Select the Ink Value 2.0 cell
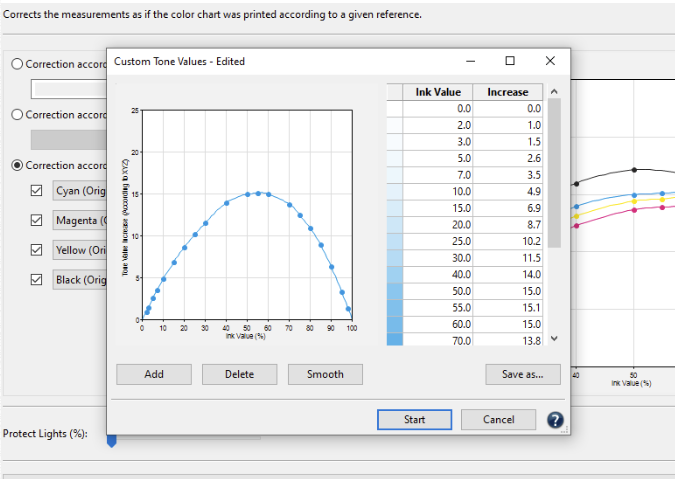This screenshot has width=675, height=479. (x=438, y=125)
